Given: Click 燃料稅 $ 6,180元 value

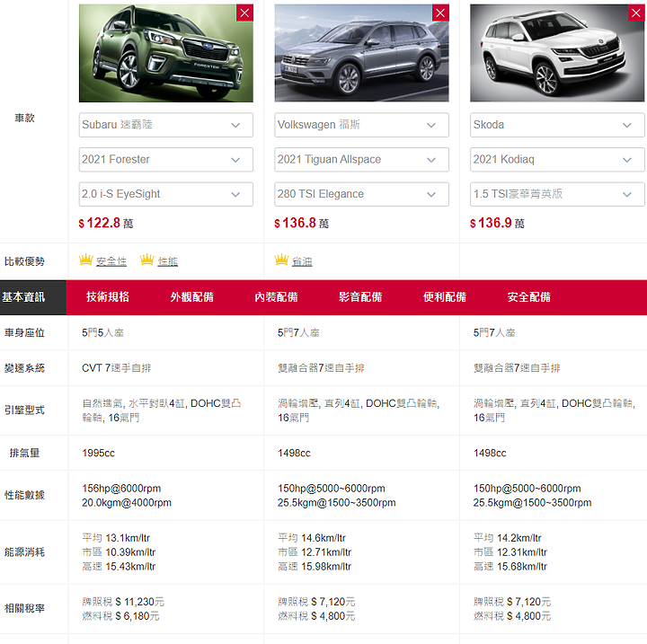Looking at the screenshot, I should click(120, 616).
